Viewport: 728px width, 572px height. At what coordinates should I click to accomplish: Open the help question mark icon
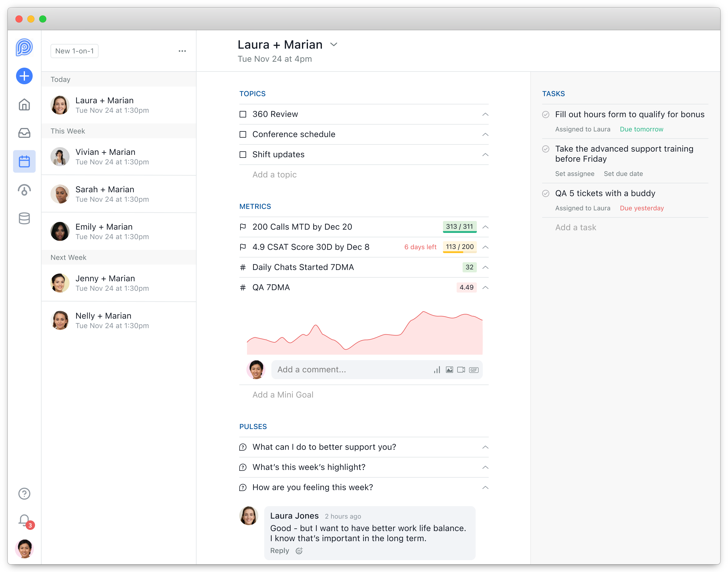pyautogui.click(x=24, y=494)
